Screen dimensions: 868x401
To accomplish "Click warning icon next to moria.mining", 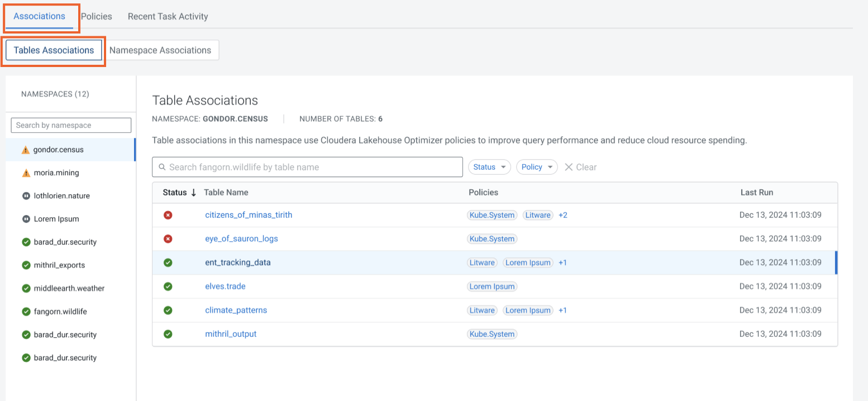I will coord(26,173).
